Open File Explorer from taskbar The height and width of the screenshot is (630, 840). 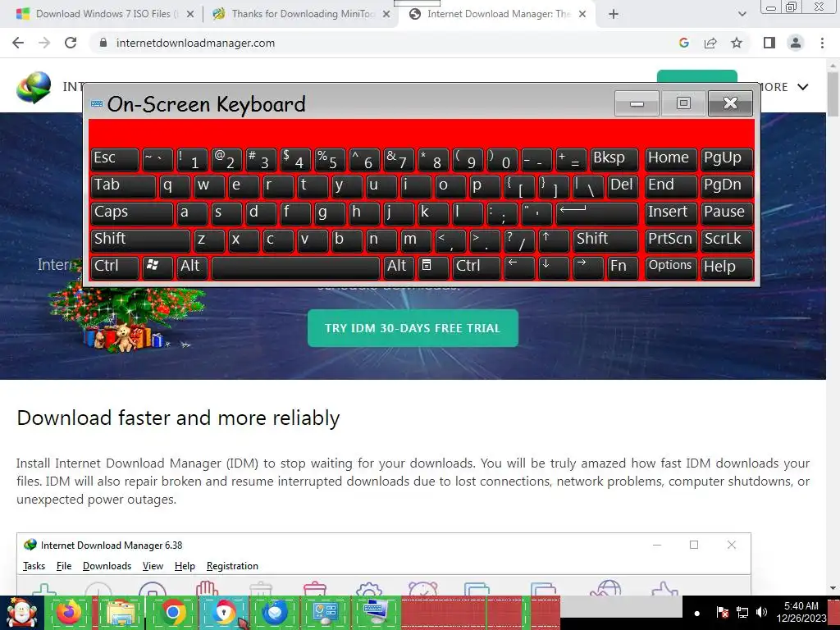tap(121, 613)
